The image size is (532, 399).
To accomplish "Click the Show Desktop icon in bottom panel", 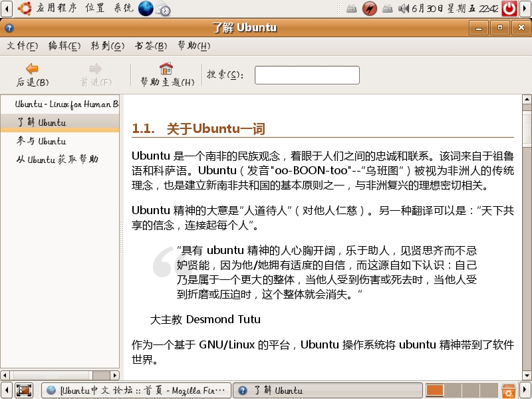I will [x=24, y=390].
